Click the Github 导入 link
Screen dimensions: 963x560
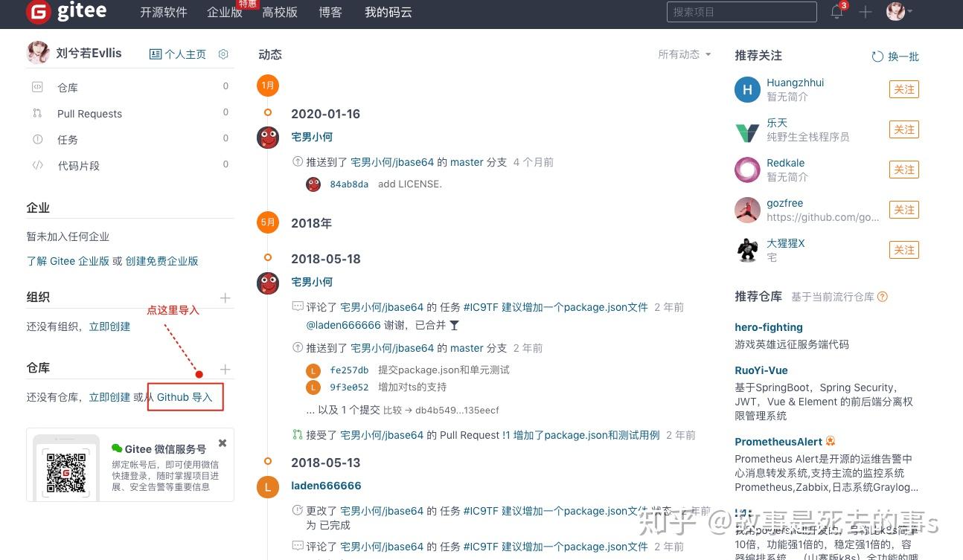pos(185,397)
